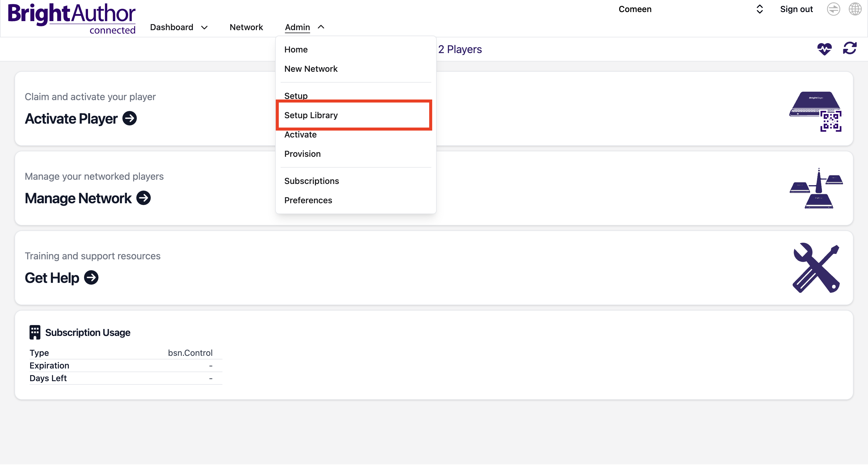Viewport: 868px width, 468px height.
Task: Click the Activate Player heading link
Action: coord(71,118)
